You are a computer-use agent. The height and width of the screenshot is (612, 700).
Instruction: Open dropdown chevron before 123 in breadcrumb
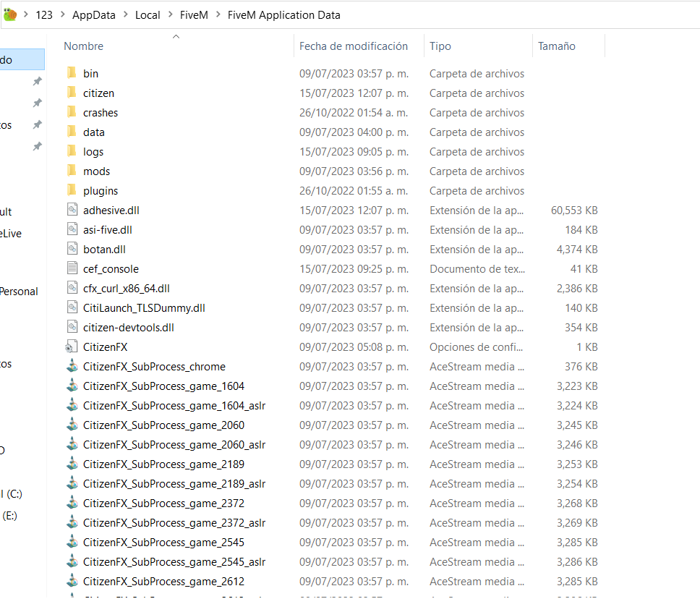tap(26, 14)
